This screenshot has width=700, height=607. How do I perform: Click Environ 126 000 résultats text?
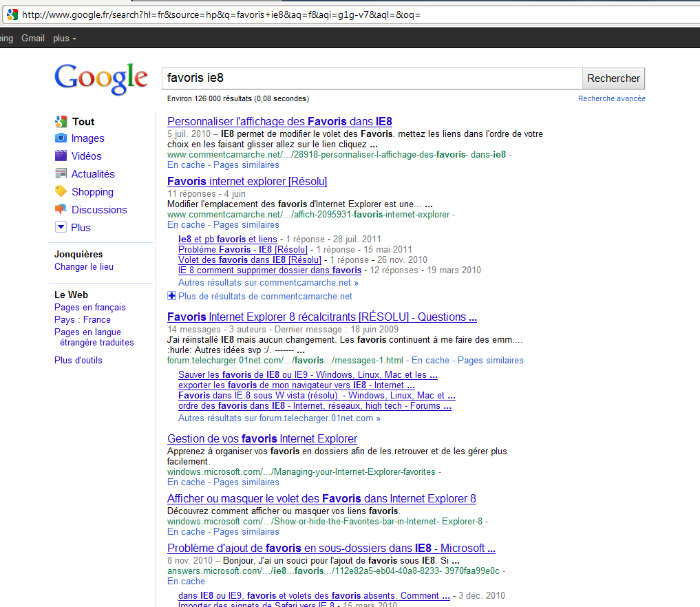pyautogui.click(x=238, y=98)
